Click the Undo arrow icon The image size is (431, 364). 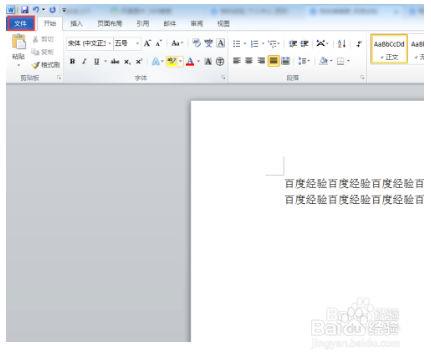[36, 10]
